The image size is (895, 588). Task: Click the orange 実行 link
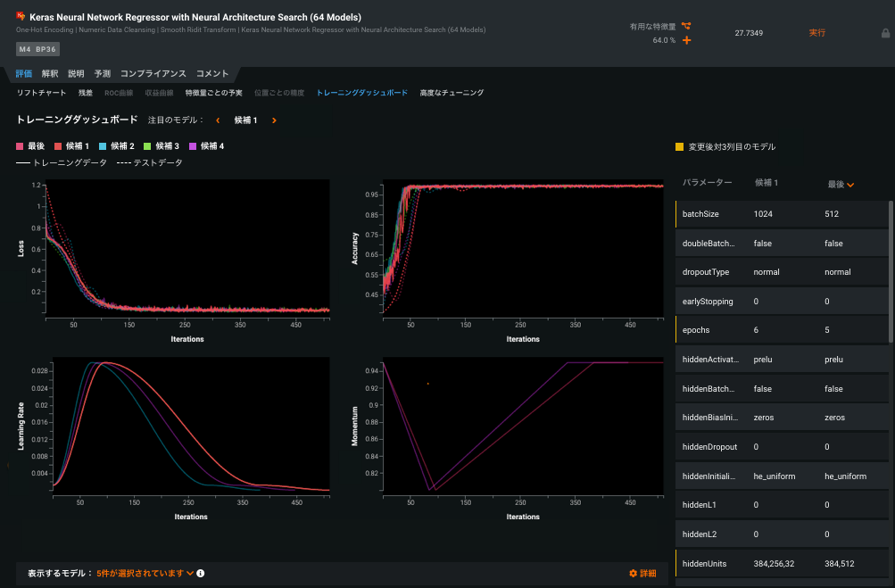816,33
